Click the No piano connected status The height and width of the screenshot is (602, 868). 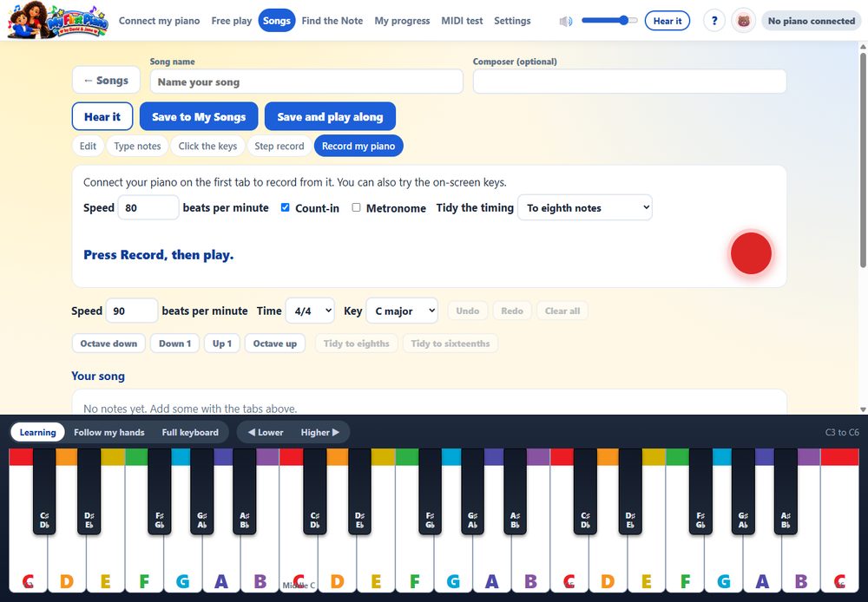click(811, 21)
